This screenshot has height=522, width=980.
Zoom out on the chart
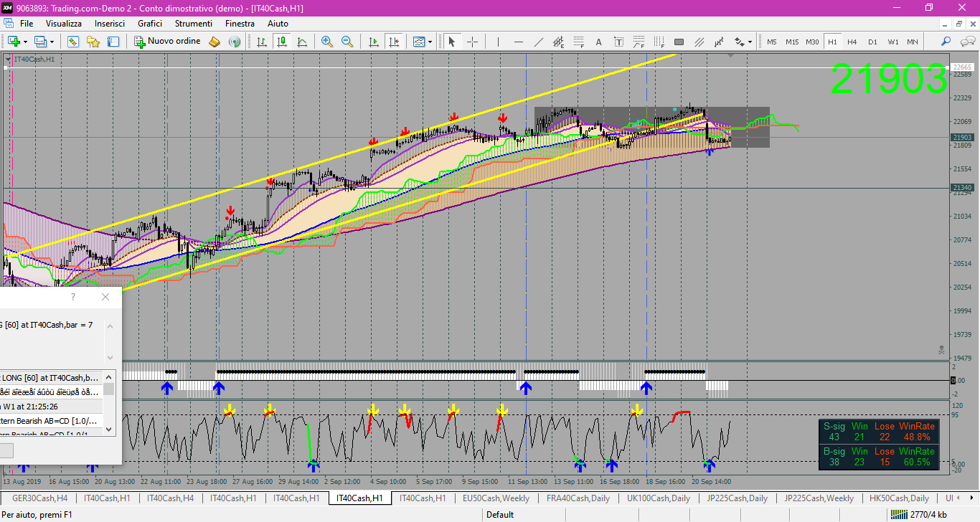347,42
